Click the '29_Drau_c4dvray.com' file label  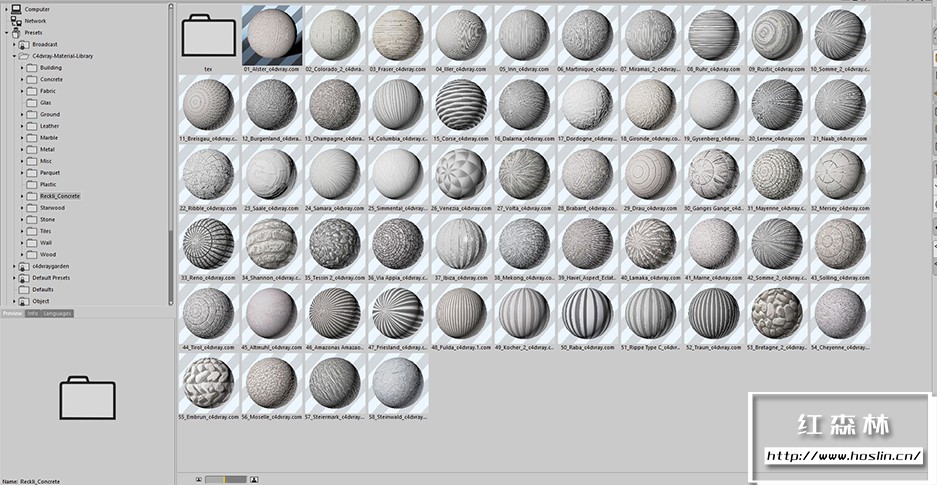650,208
